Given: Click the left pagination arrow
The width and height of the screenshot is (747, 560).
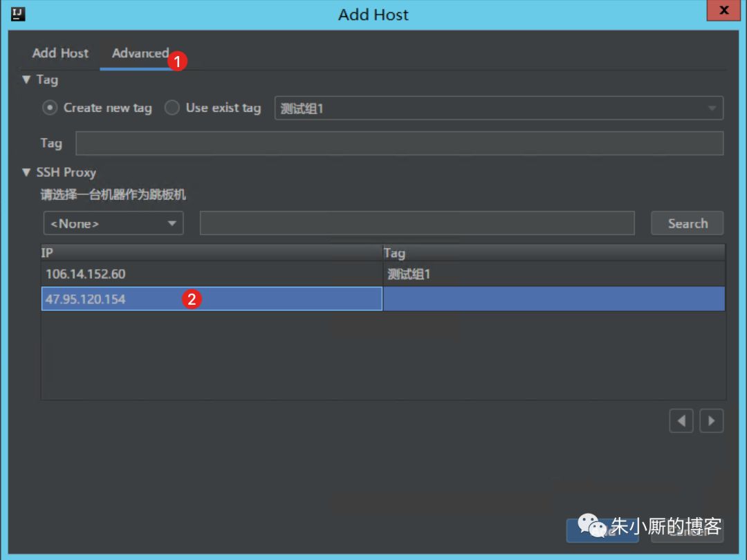Looking at the screenshot, I should [x=681, y=420].
